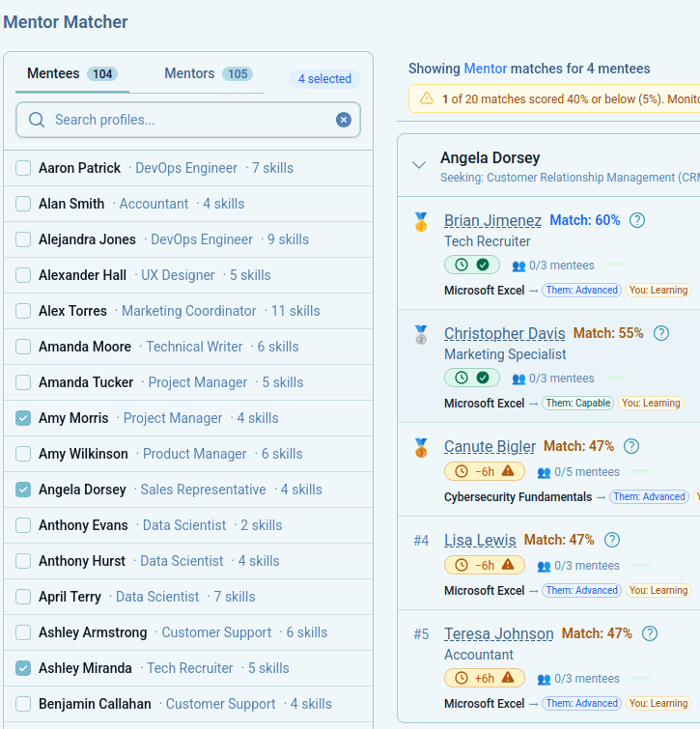This screenshot has height=729, width=700.
Task: Click mentees icon for Brian Jimenez
Action: [x=518, y=266]
